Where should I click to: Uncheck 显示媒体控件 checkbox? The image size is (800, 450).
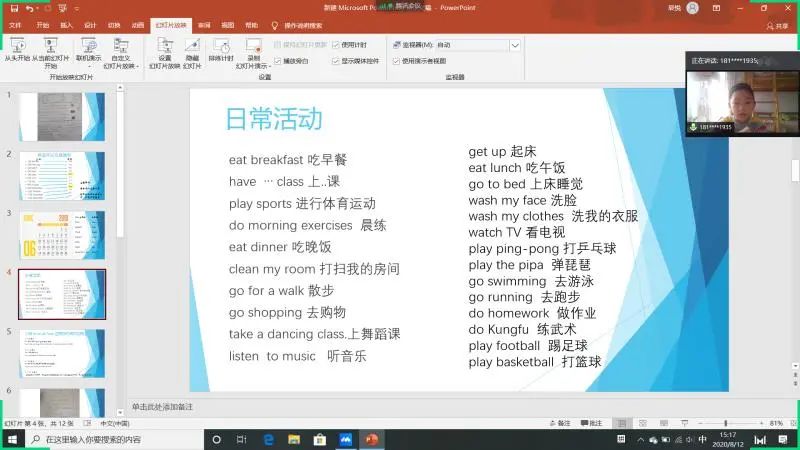click(x=336, y=60)
